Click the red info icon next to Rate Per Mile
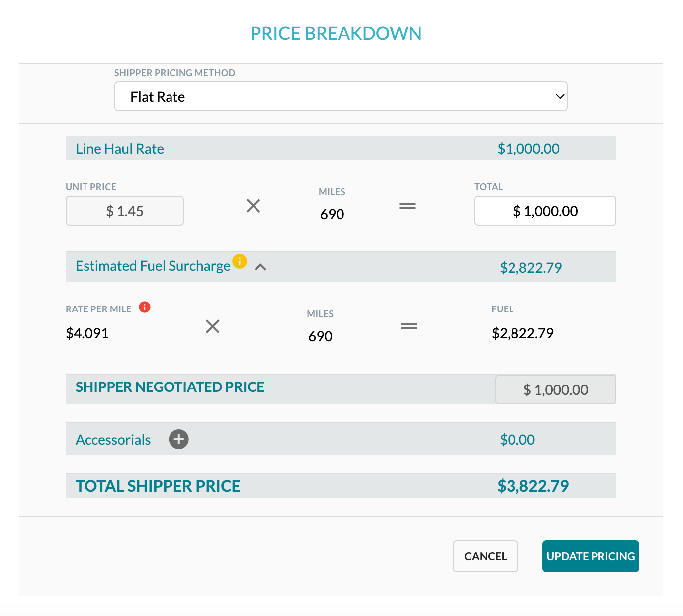 click(x=145, y=307)
